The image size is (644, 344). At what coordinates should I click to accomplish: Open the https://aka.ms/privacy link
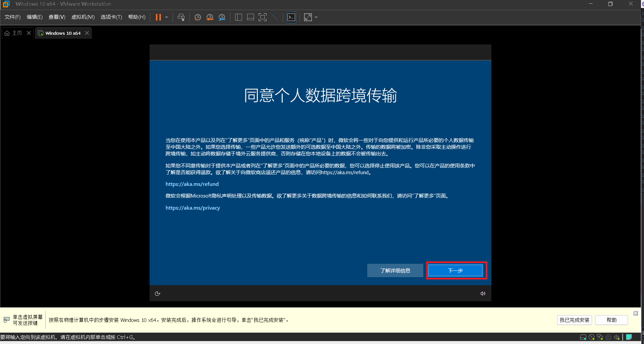(193, 208)
